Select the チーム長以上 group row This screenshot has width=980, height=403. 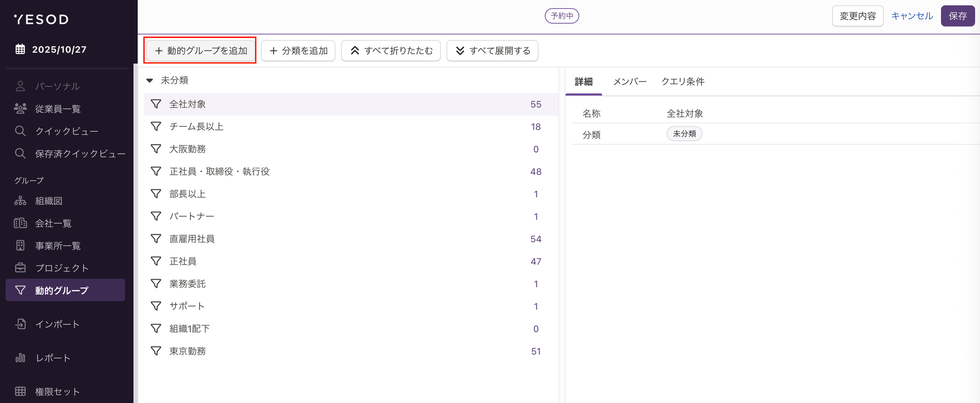click(196, 127)
